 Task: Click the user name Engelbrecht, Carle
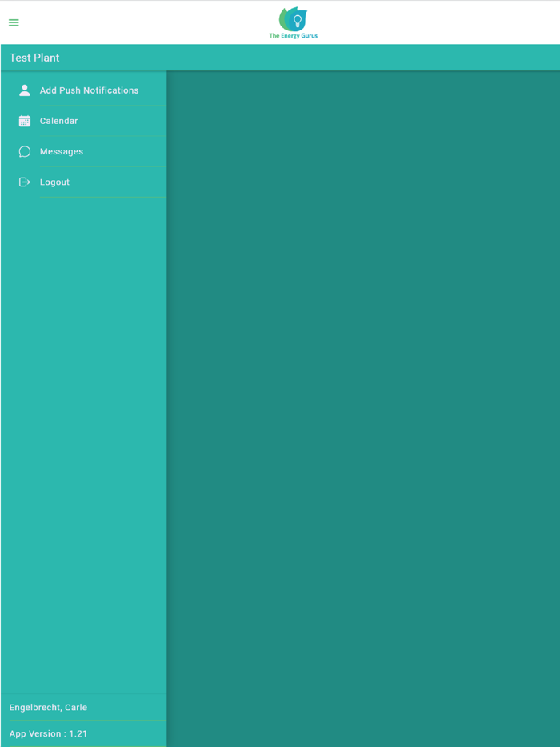48,708
